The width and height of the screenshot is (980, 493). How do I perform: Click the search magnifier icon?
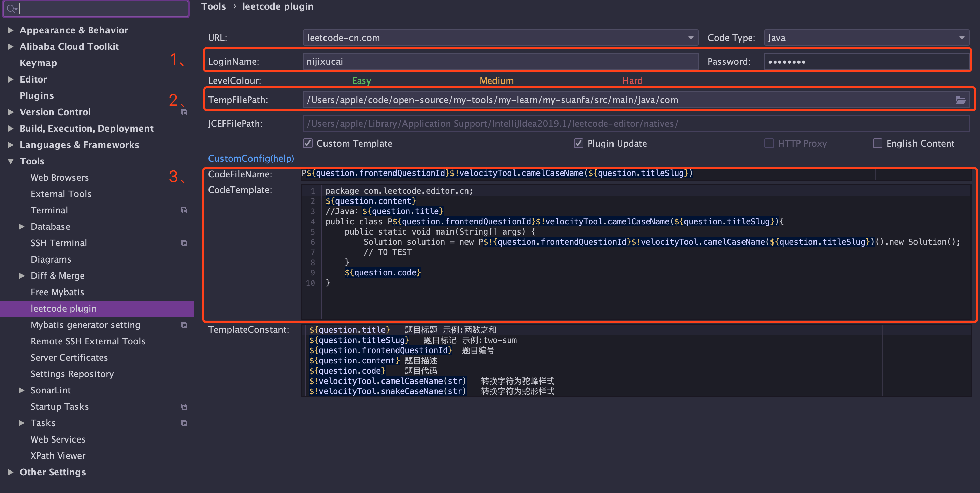[11, 9]
